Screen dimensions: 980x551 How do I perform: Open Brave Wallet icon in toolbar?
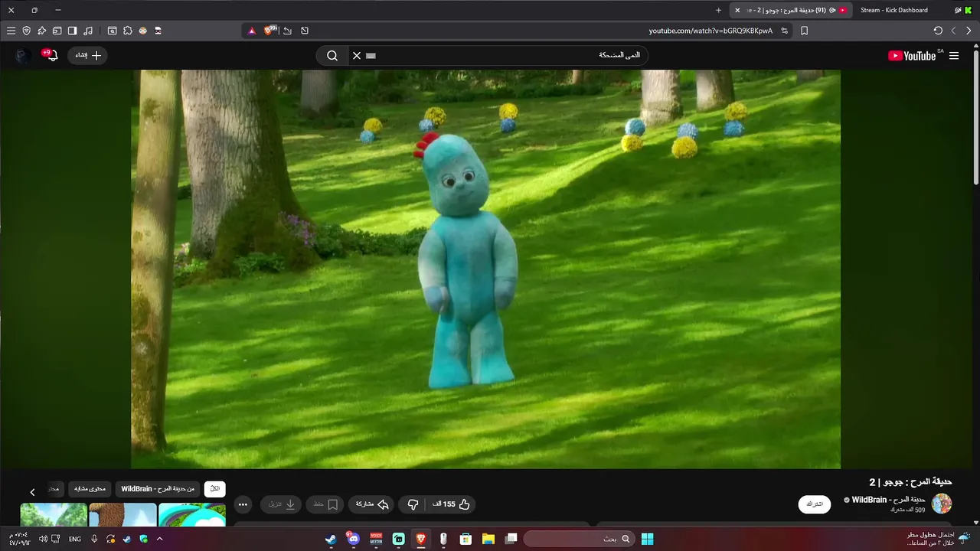click(57, 31)
